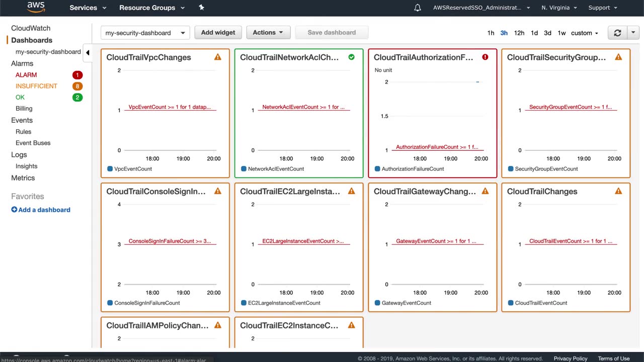Click the Add widget button

(x=218, y=33)
